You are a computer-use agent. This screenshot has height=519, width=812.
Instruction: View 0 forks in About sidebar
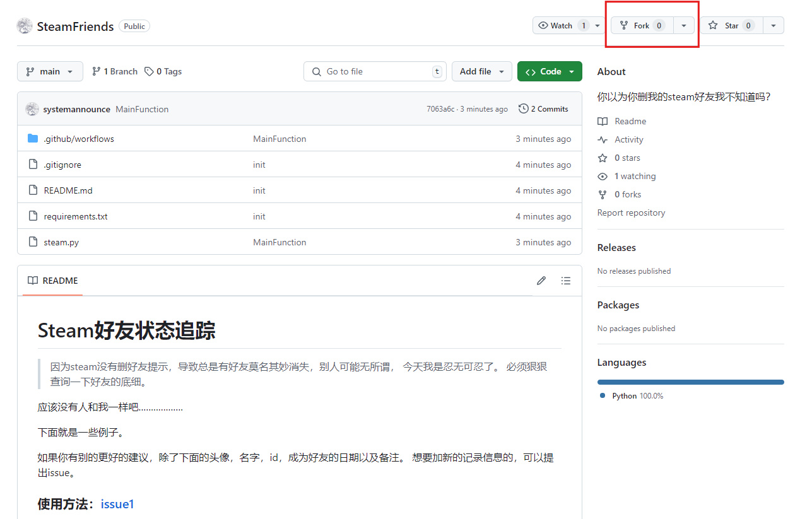click(620, 194)
